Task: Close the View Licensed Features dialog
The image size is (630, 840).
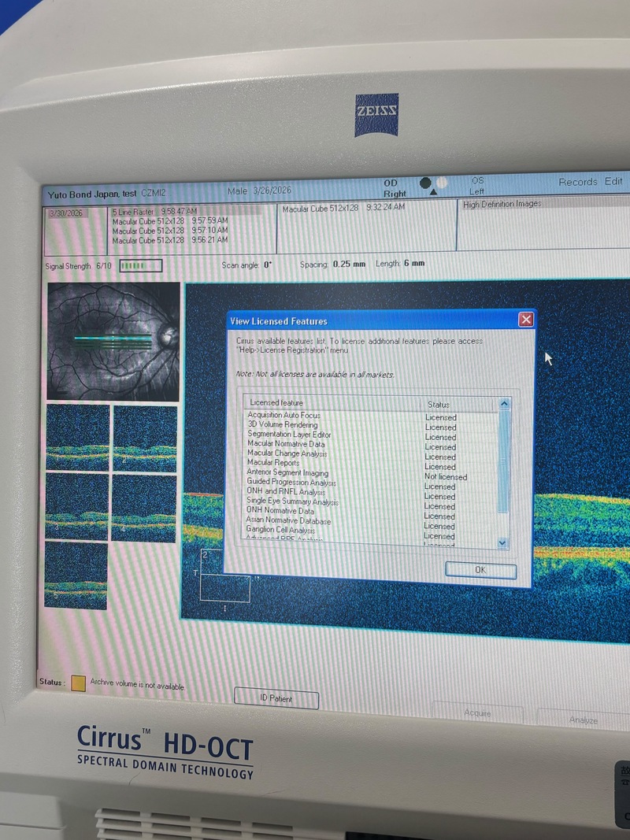Action: (x=526, y=320)
